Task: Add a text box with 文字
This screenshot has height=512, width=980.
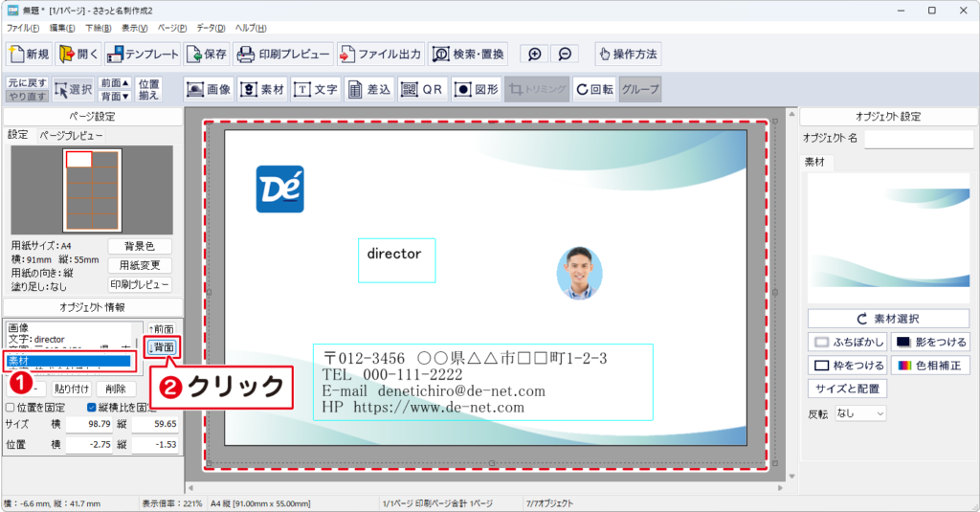Action: [317, 89]
